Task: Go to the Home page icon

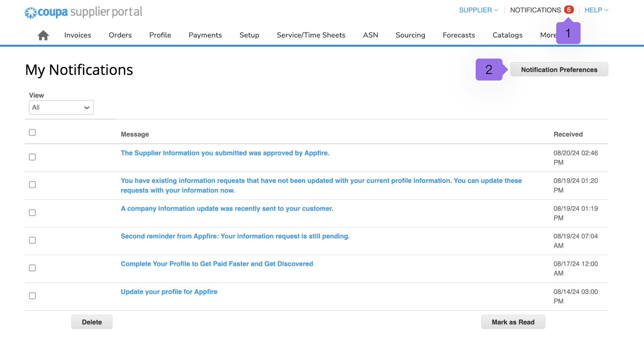Action: [x=43, y=35]
